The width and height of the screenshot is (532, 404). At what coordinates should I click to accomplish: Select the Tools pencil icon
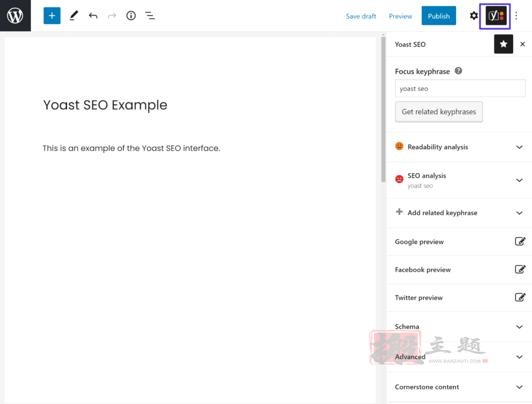tap(74, 16)
